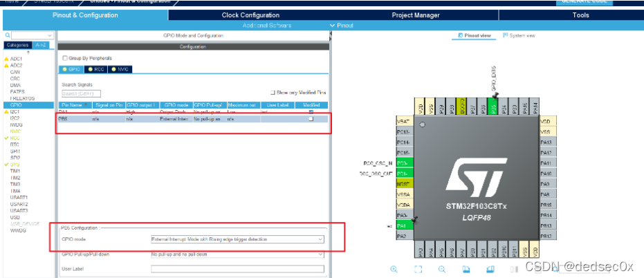Switch to the Project Manager tab
Viewport: 644px width, 278px height.
pyautogui.click(x=416, y=15)
